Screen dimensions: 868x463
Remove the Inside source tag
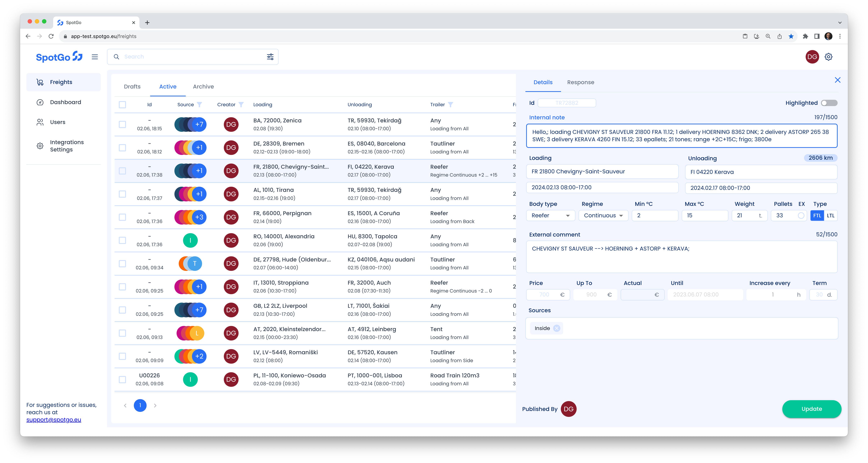point(557,328)
